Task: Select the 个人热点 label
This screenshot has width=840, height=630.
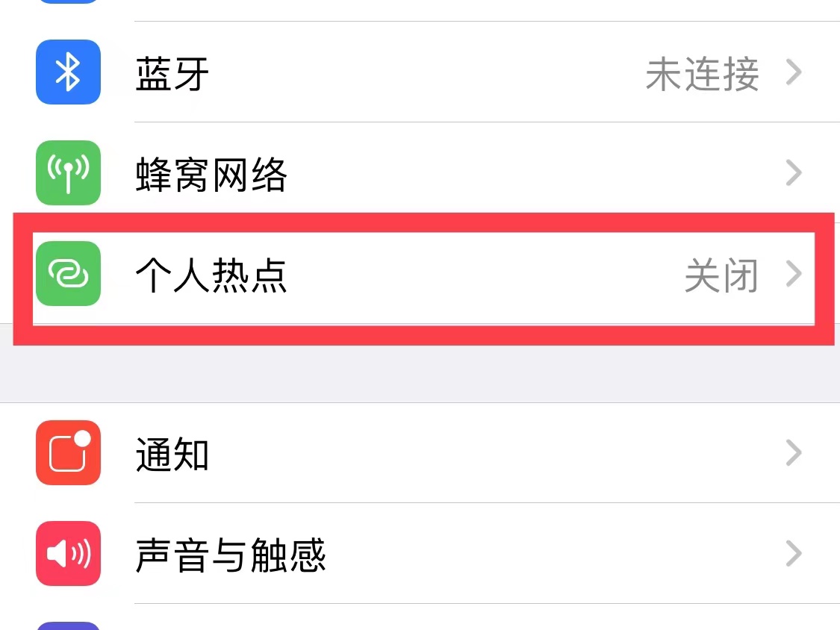Action: click(211, 275)
